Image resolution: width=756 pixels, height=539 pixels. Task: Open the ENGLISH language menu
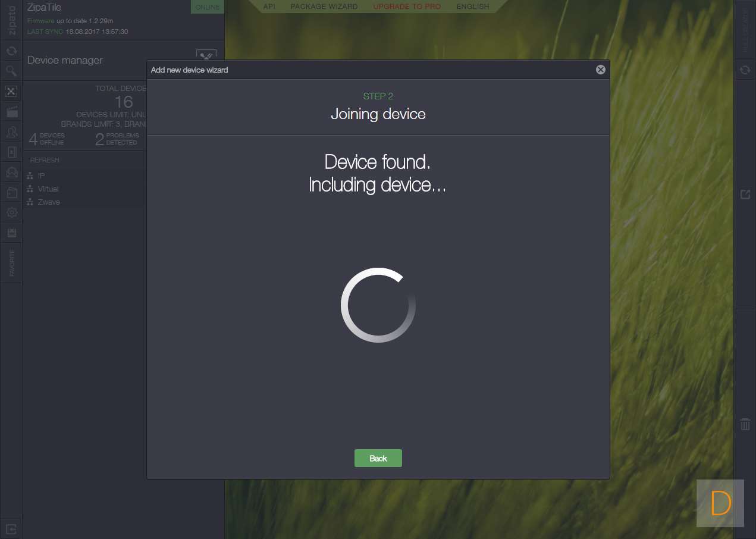(473, 7)
